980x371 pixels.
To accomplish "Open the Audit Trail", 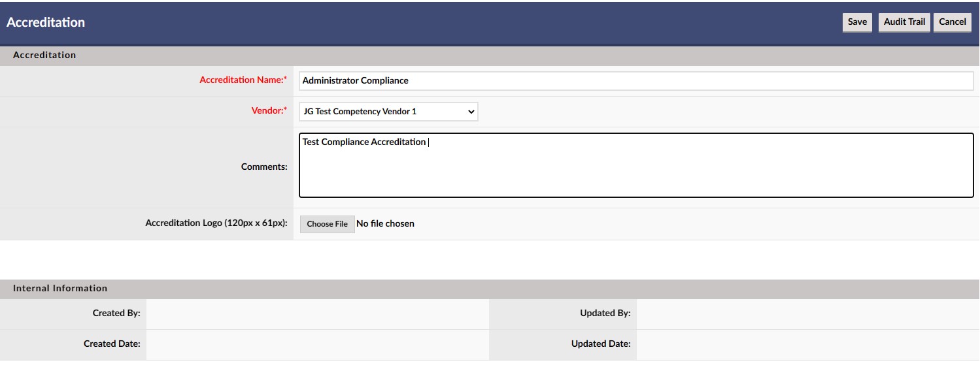I will pos(904,22).
